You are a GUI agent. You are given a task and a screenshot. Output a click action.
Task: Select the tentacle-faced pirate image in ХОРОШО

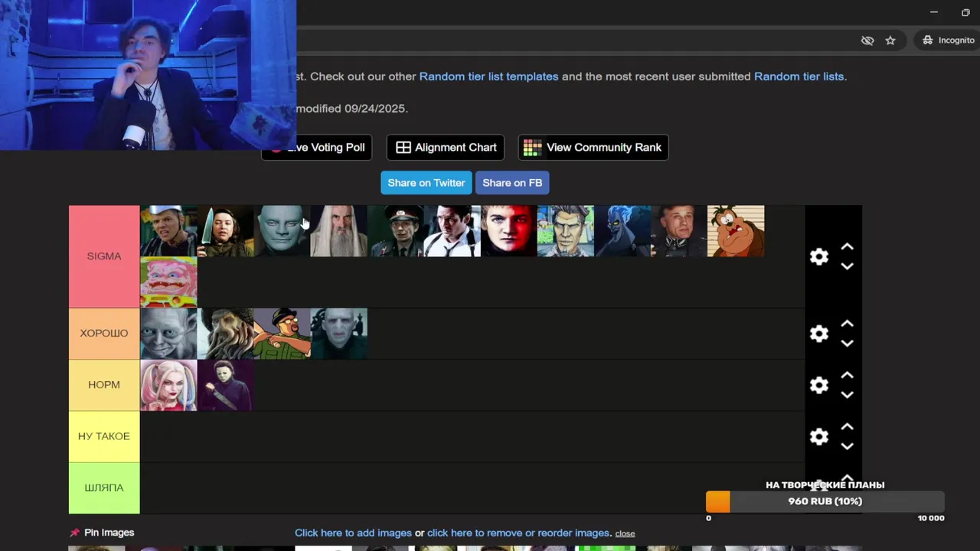tap(225, 334)
